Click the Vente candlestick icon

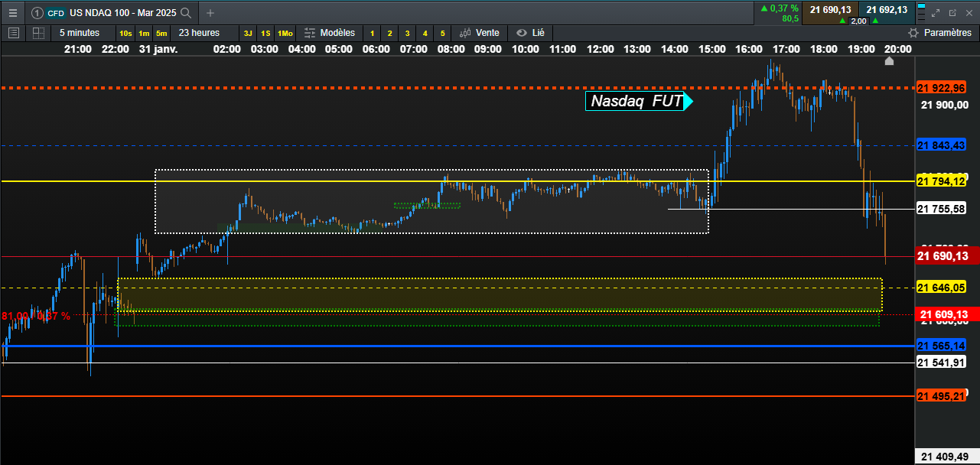tap(466, 33)
